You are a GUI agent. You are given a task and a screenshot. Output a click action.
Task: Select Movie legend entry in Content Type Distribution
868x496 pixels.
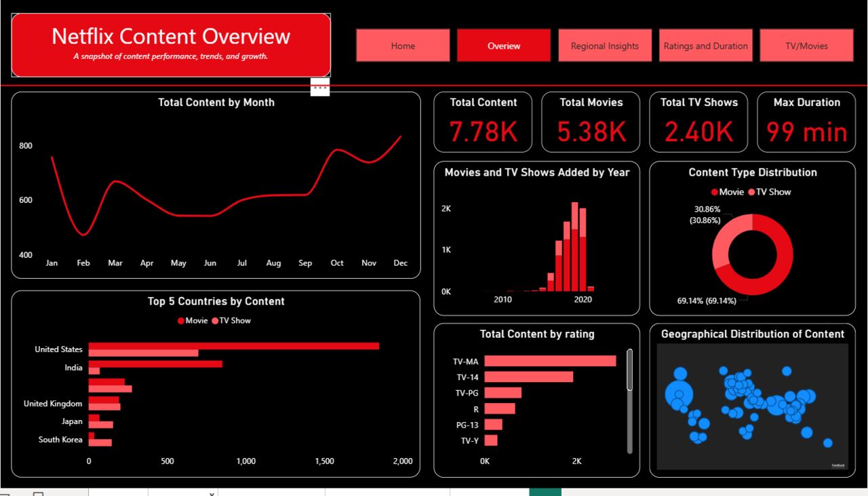tap(728, 192)
